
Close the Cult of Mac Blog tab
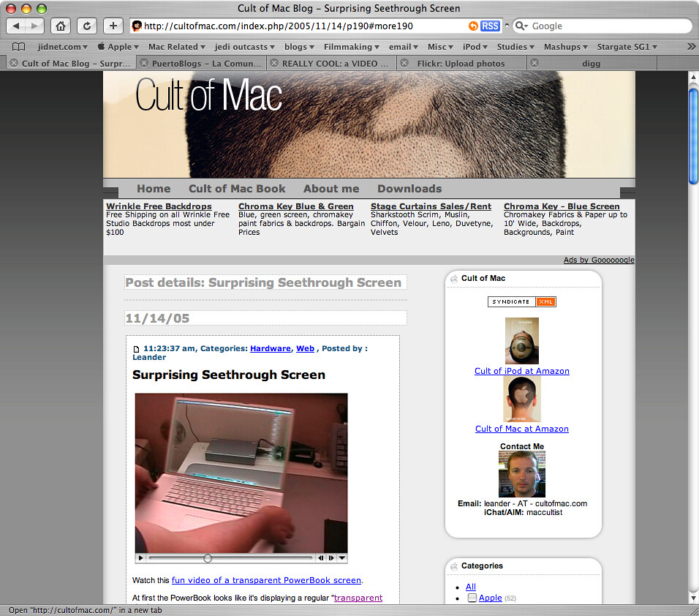pos(14,63)
